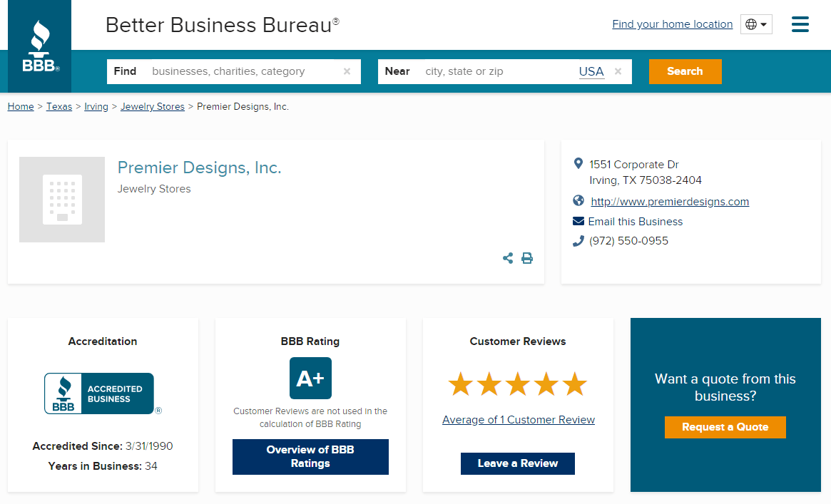Image resolution: width=831 pixels, height=504 pixels.
Task: Go to Texas breadcrumb
Action: pos(58,106)
